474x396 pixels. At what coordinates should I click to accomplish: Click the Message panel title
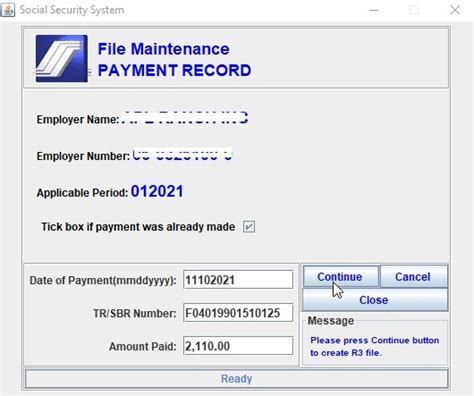(x=331, y=320)
